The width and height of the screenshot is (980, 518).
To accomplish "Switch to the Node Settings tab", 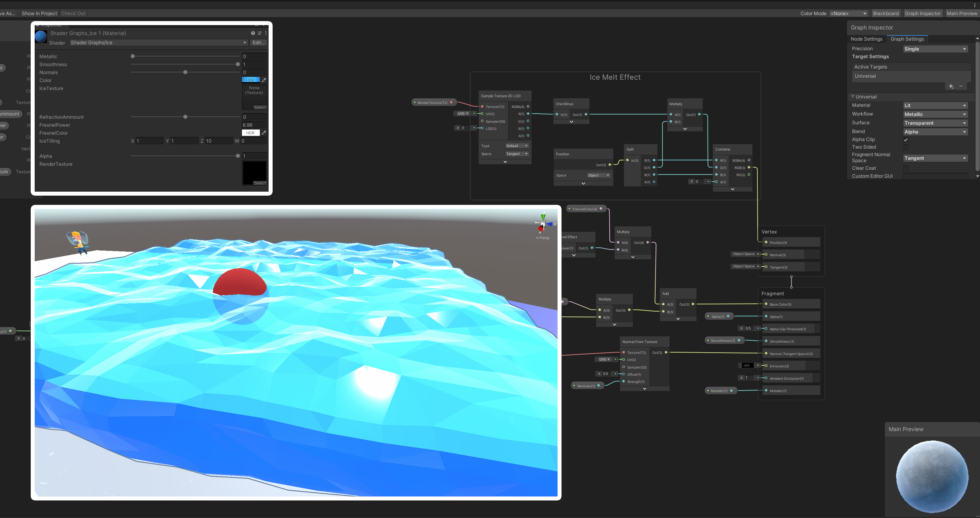I will click(867, 39).
